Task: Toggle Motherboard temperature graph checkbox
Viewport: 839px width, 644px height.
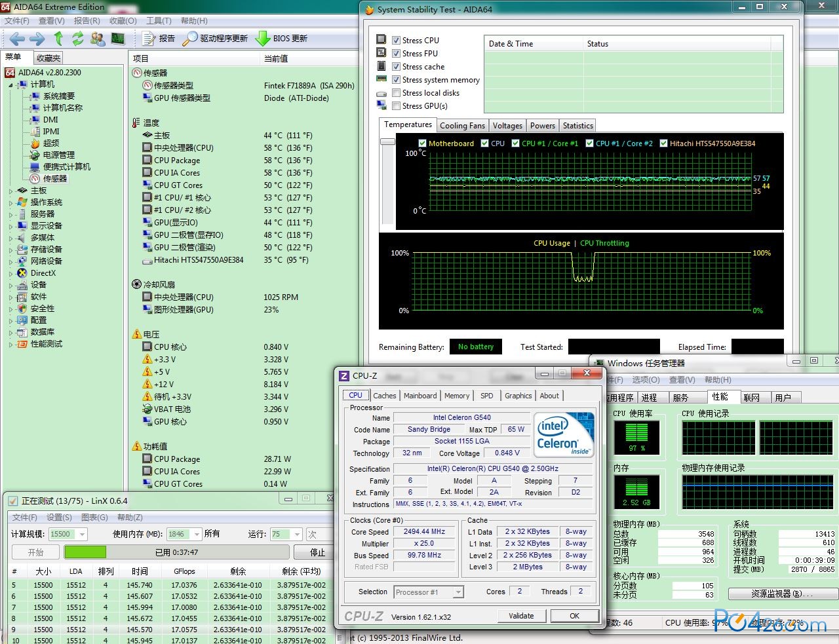Action: pyautogui.click(x=422, y=143)
